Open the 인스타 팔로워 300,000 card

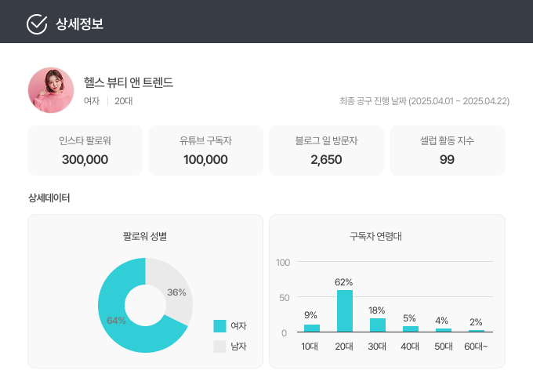point(85,151)
